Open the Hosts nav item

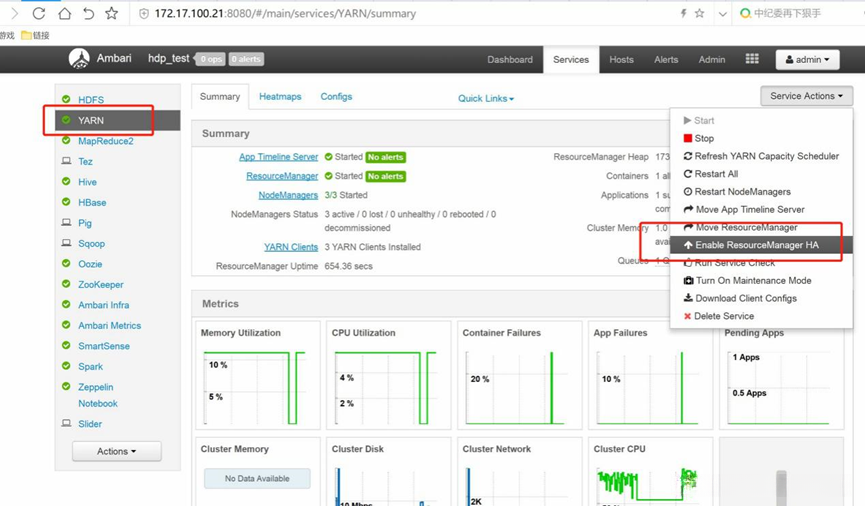(x=621, y=60)
